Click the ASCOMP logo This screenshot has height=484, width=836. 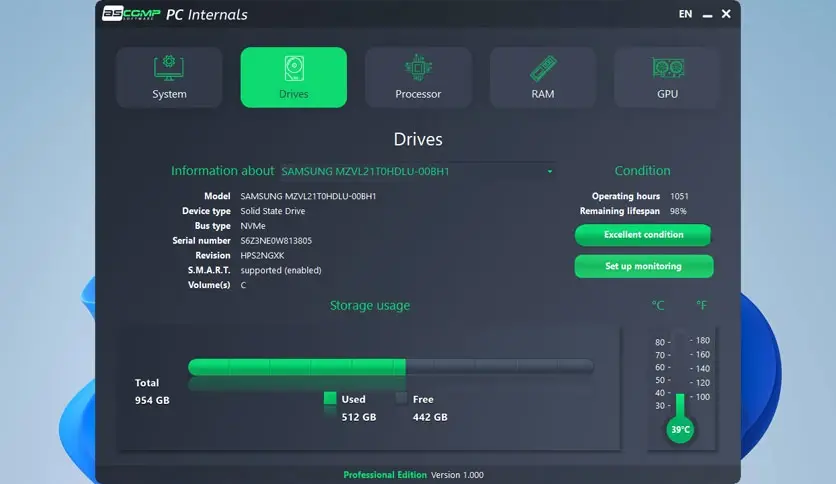[131, 13]
